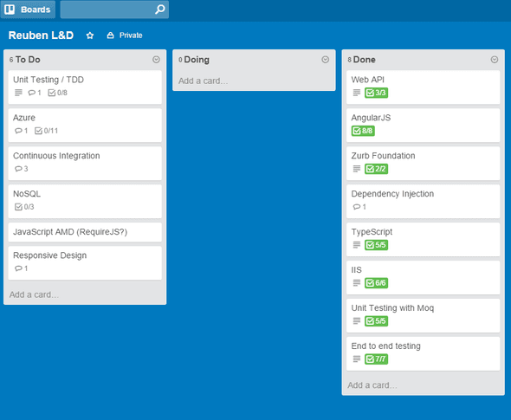Screen dimensions: 511x420
Task: Click the 0/8 checklist badge on Unit Testing
Action: point(58,93)
